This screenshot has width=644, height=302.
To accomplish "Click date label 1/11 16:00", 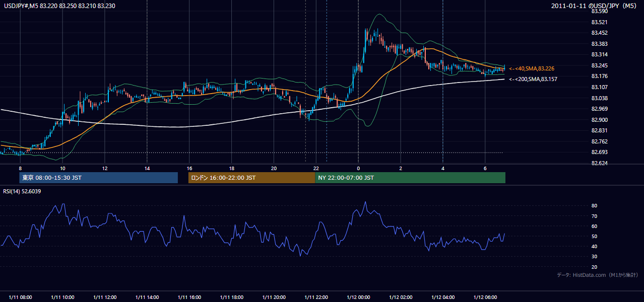I will 189,297.
